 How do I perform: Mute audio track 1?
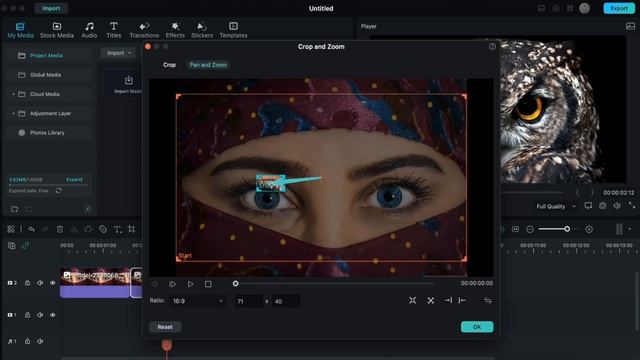(40, 341)
